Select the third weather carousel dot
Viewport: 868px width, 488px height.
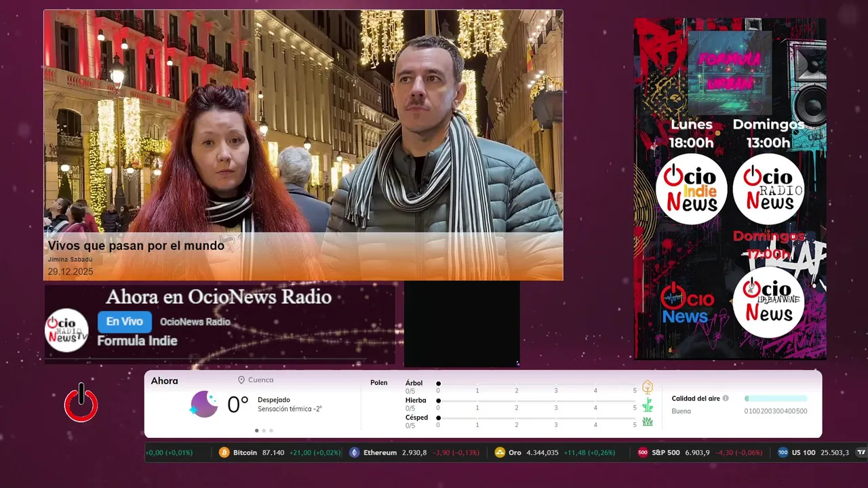271,430
